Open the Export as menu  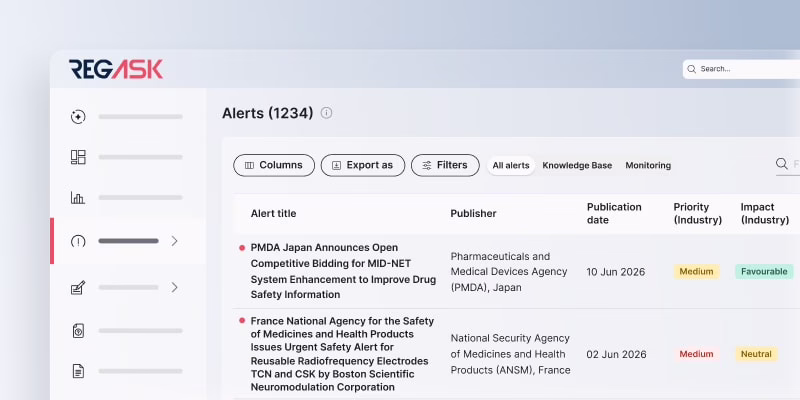click(x=363, y=165)
